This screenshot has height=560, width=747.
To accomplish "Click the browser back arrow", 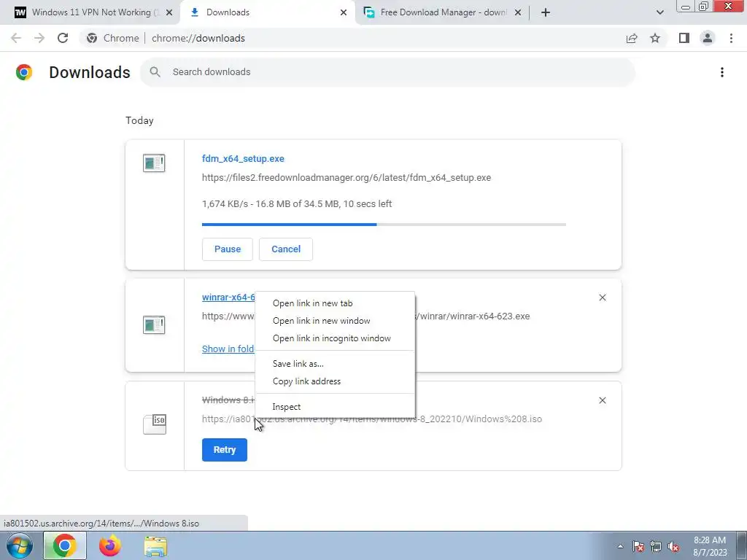I will pyautogui.click(x=16, y=38).
